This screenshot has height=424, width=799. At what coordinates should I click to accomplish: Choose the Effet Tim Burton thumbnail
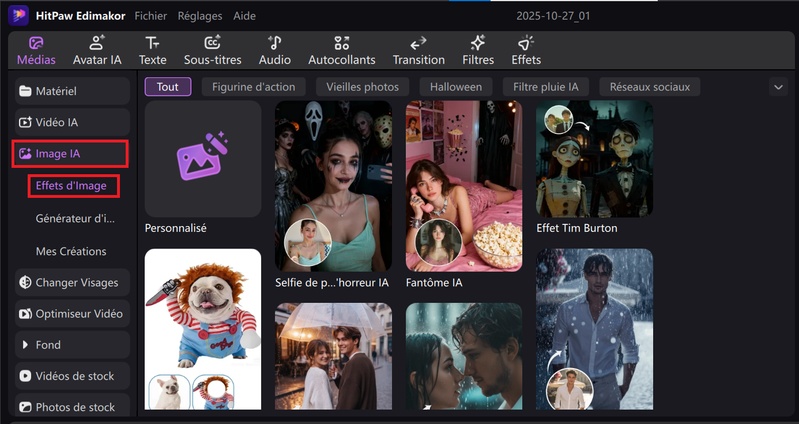coord(594,159)
